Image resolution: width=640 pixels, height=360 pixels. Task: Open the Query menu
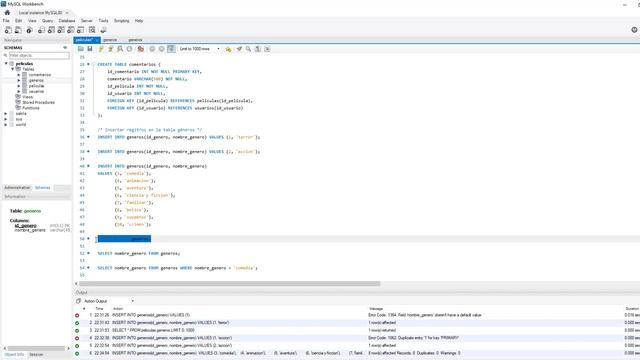click(x=47, y=21)
